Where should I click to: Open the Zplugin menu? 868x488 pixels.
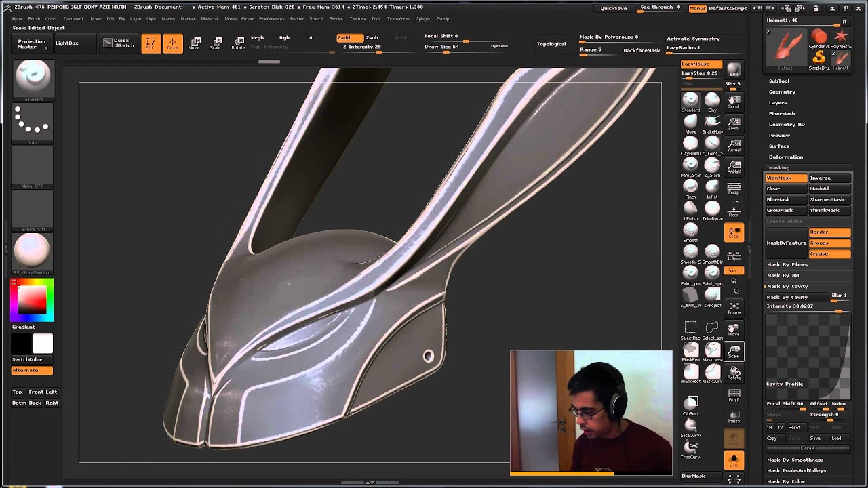point(422,18)
